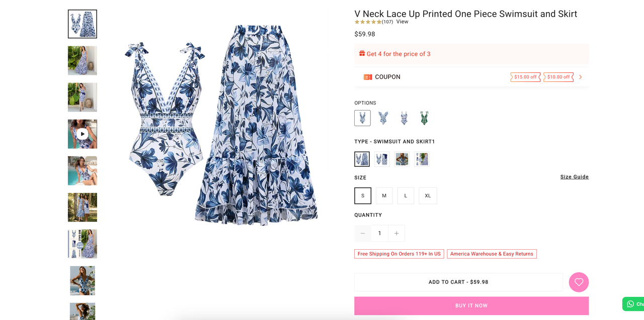
Task: Click the gift icon in promo banner
Action: tap(362, 54)
